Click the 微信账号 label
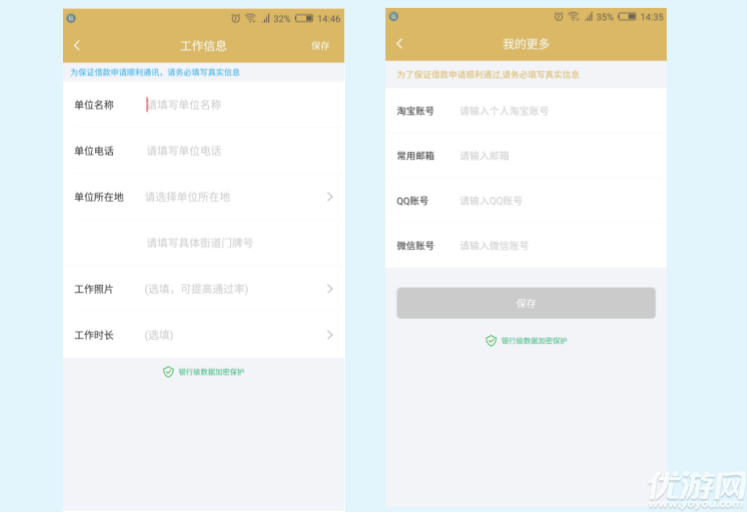 (415, 246)
